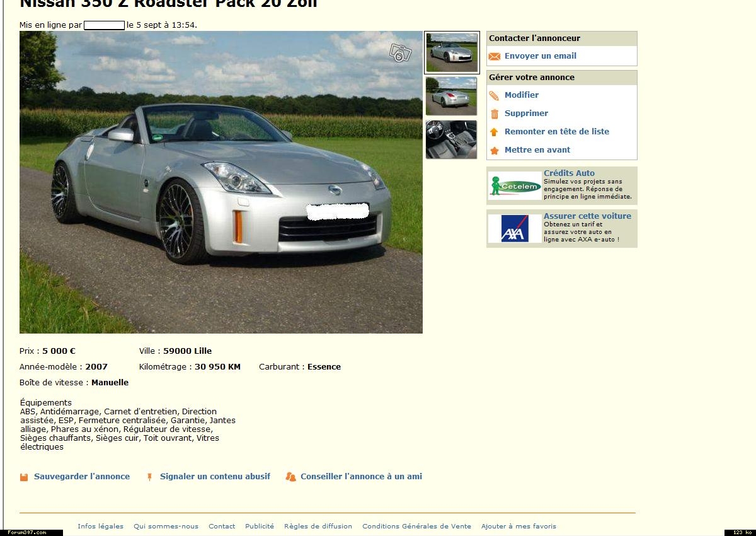Image resolution: width=756 pixels, height=536 pixels.
Task: Click Ajouter à mes favoris
Action: (x=518, y=526)
